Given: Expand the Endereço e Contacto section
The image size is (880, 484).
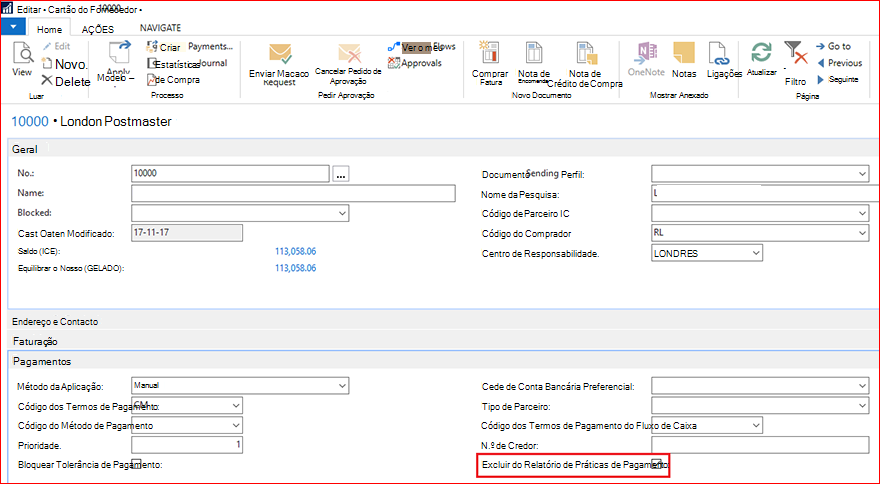Looking at the screenshot, I should point(443,321).
